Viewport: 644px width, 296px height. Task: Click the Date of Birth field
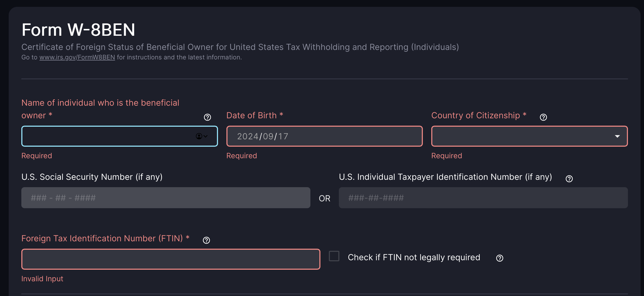324,136
